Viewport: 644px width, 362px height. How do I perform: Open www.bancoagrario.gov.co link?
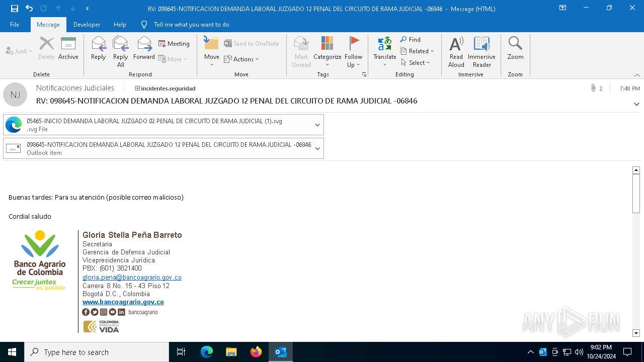tap(123, 302)
